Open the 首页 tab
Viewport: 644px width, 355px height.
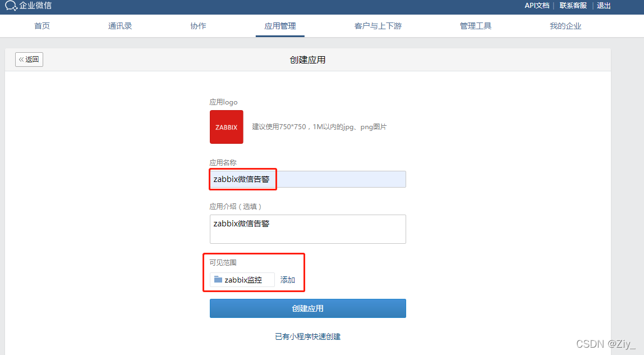click(x=42, y=26)
